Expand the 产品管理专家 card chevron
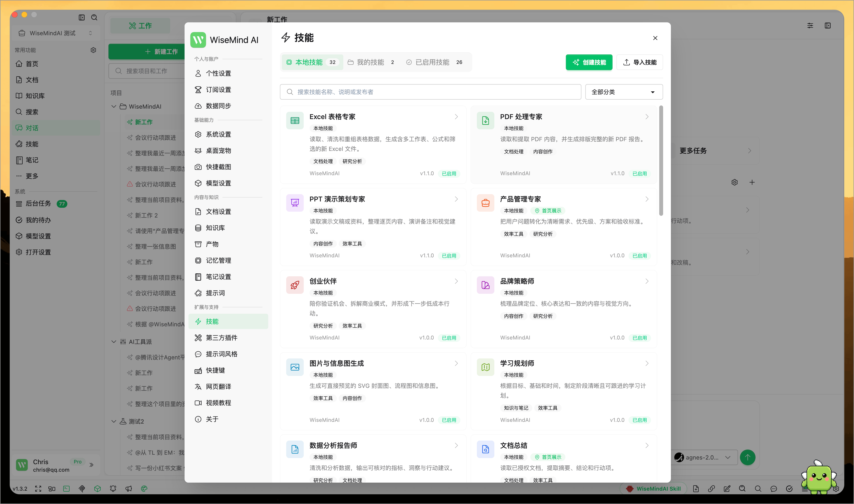Viewport: 854px width, 504px height. pyautogui.click(x=647, y=199)
